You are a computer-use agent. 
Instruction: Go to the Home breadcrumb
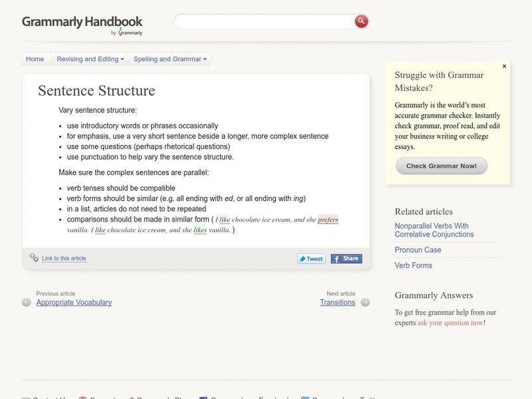(x=35, y=59)
